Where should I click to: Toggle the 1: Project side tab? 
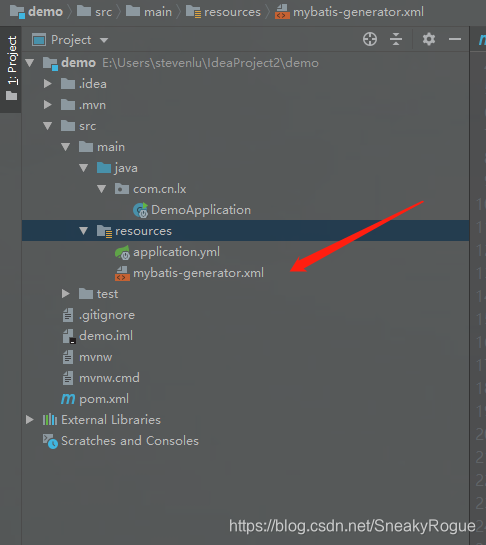[11, 69]
